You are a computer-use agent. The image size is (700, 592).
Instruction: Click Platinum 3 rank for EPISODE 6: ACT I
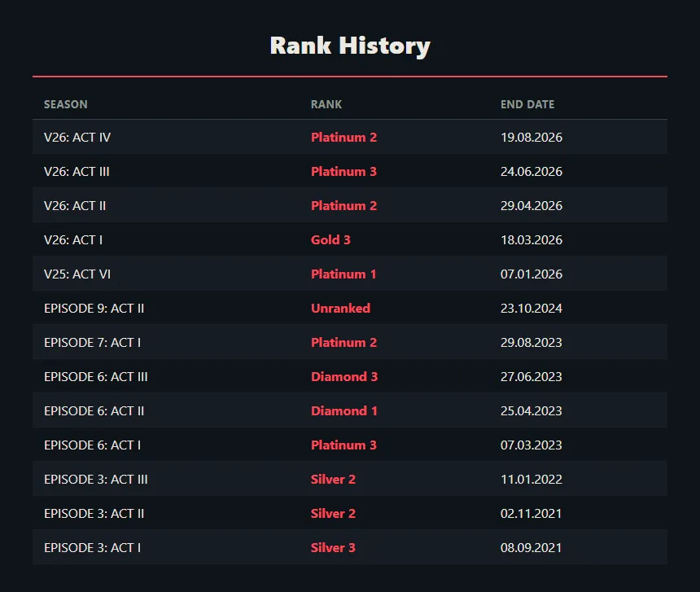[x=343, y=445]
